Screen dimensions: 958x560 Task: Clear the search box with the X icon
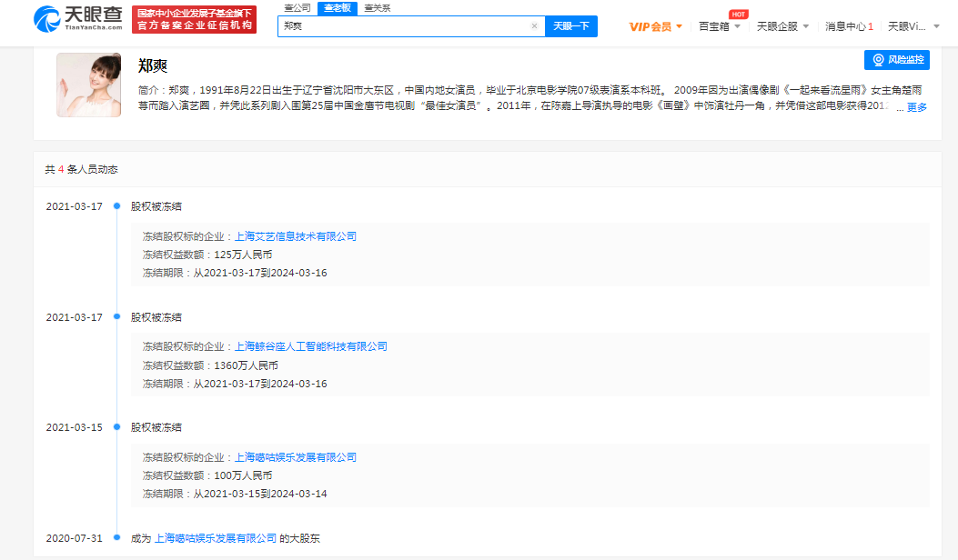[534, 26]
